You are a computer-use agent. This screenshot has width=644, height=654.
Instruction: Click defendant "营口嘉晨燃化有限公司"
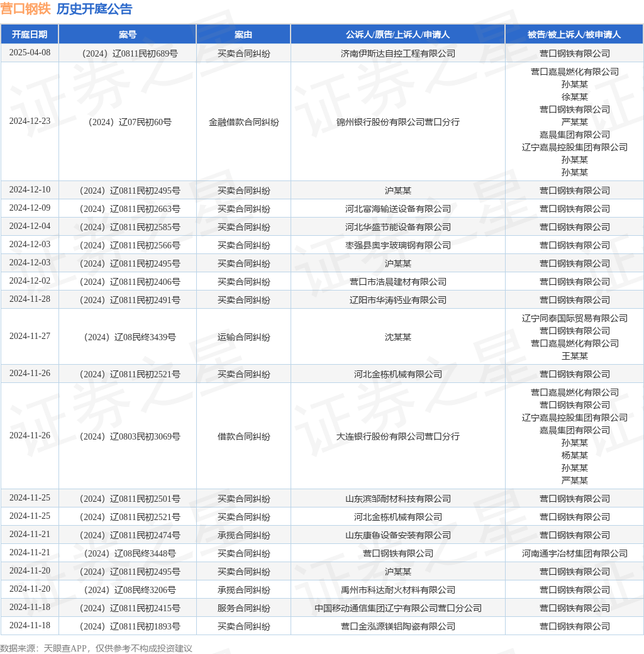click(574, 71)
